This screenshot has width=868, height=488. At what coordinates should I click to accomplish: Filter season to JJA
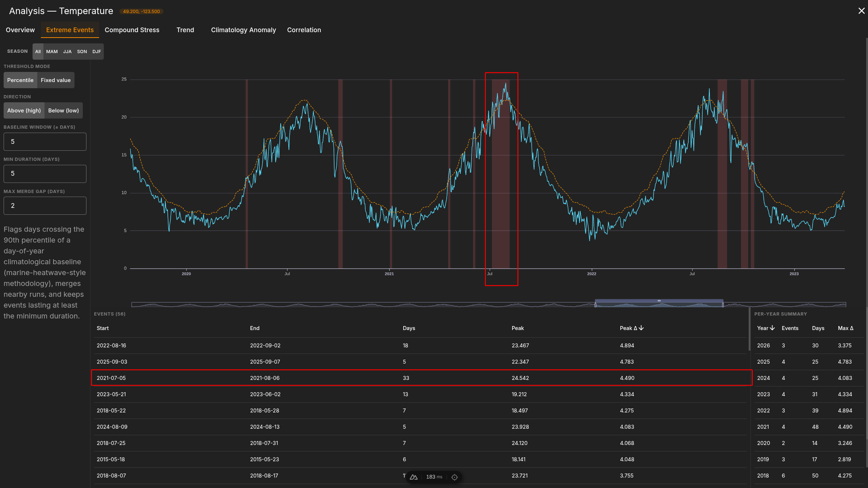(x=67, y=52)
